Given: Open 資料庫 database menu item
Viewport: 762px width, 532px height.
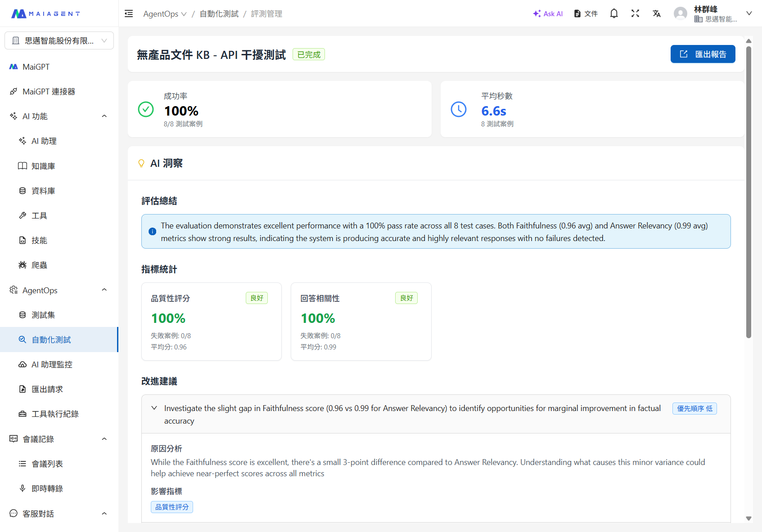Looking at the screenshot, I should [x=59, y=191].
